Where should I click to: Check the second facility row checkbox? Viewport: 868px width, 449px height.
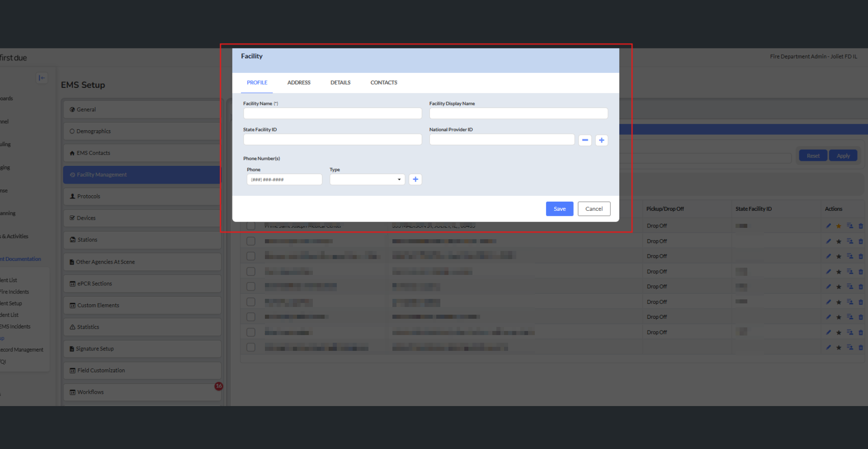point(251,241)
